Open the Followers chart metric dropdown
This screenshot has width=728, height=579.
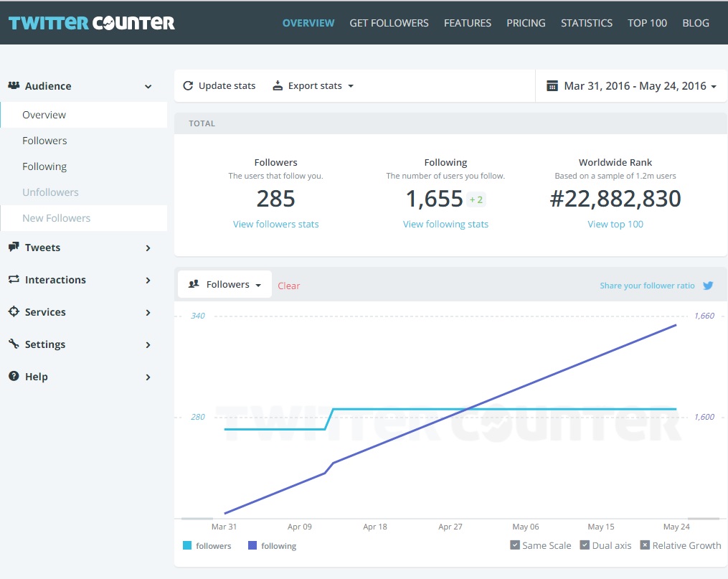pos(224,284)
